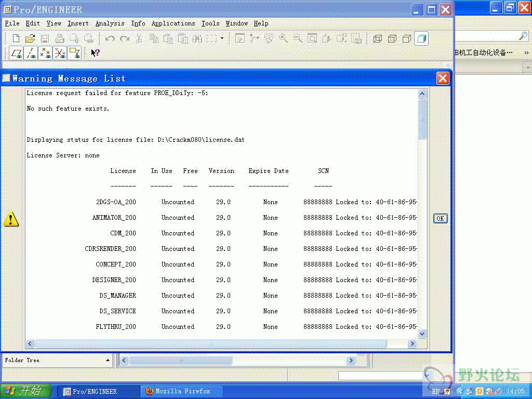The image size is (532, 399).
Task: Expand Firefox bookmarks overflow chevron
Action: (526, 52)
